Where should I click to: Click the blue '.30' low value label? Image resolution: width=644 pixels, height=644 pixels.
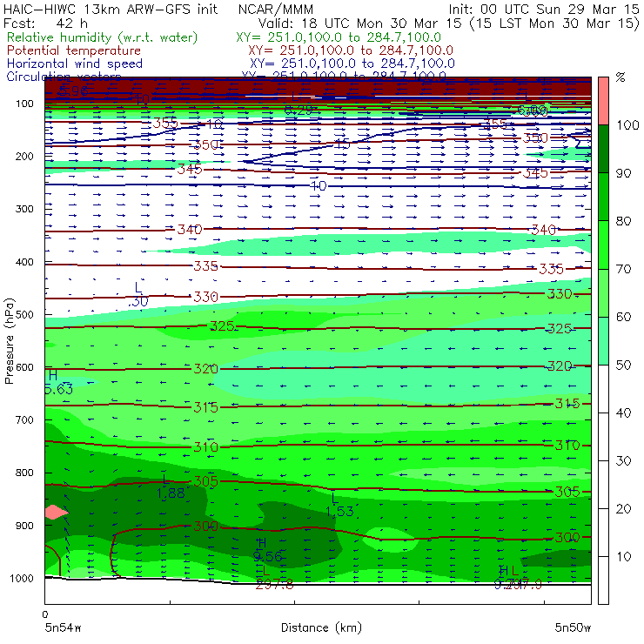click(x=138, y=301)
